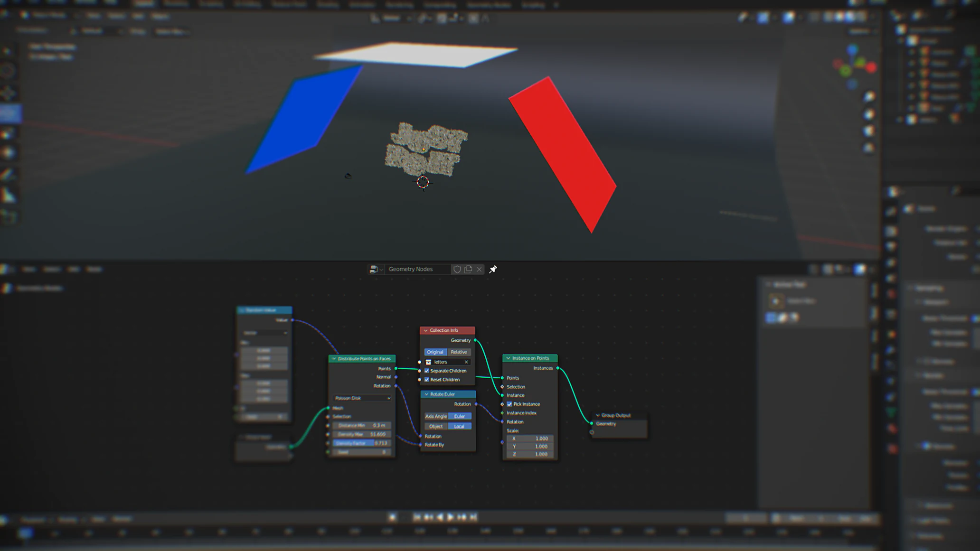Screen dimensions: 980x551
Task: Uncheck Separate Children checkbox
Action: tap(426, 371)
